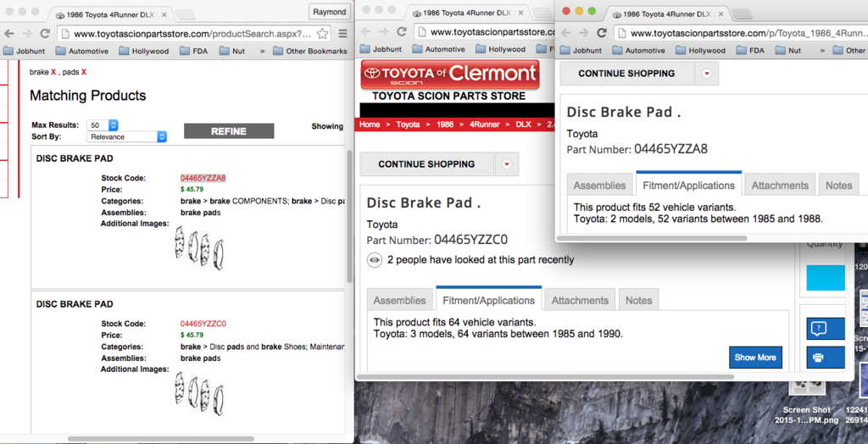Screen dimensions: 868x444
Task: Open Nut bookmark folder in right window
Action: point(789,50)
